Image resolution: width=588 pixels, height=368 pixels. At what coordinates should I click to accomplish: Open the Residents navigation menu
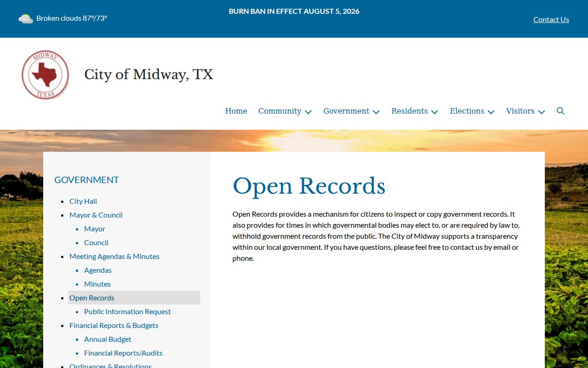[410, 111]
